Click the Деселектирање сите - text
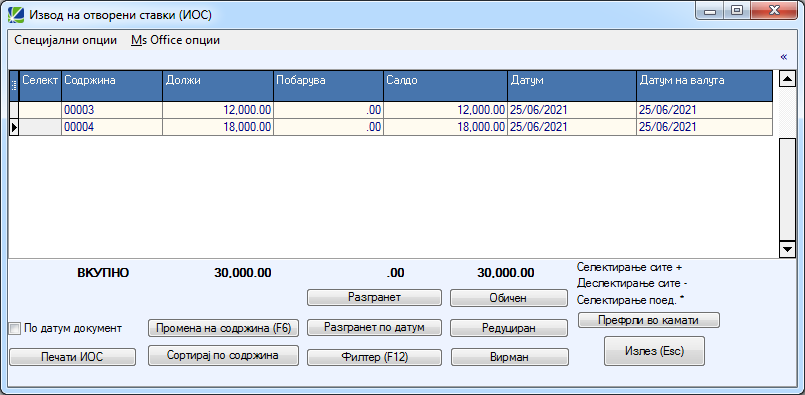Viewport: 805px width, 395px height. click(632, 283)
